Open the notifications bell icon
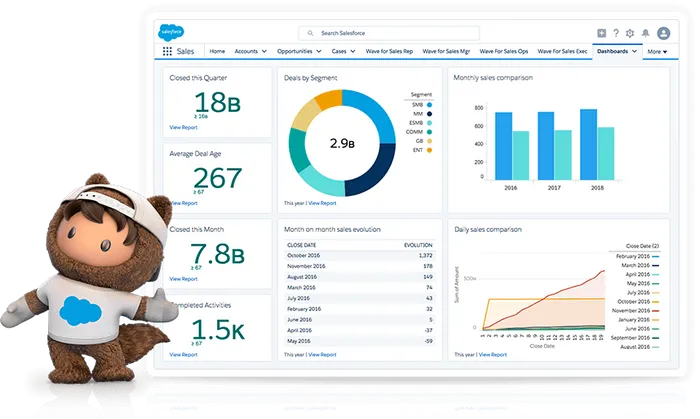Viewport: 700px width, 419px height. (646, 33)
